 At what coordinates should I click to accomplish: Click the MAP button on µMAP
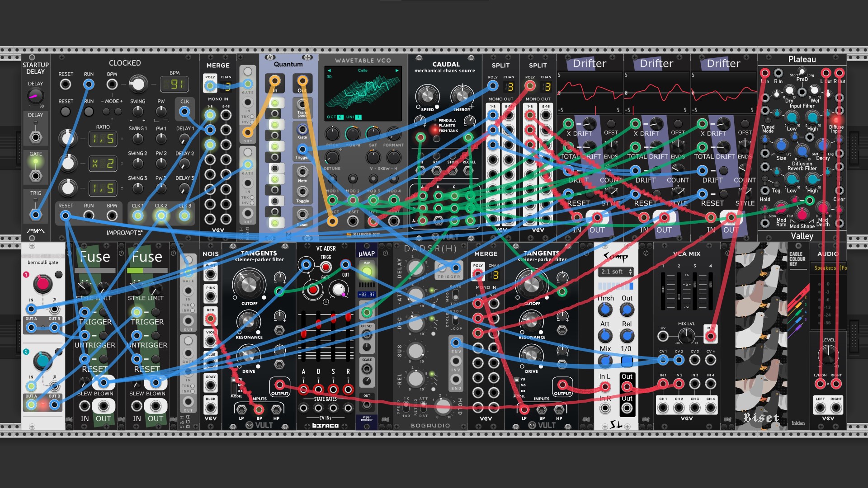[x=367, y=272]
